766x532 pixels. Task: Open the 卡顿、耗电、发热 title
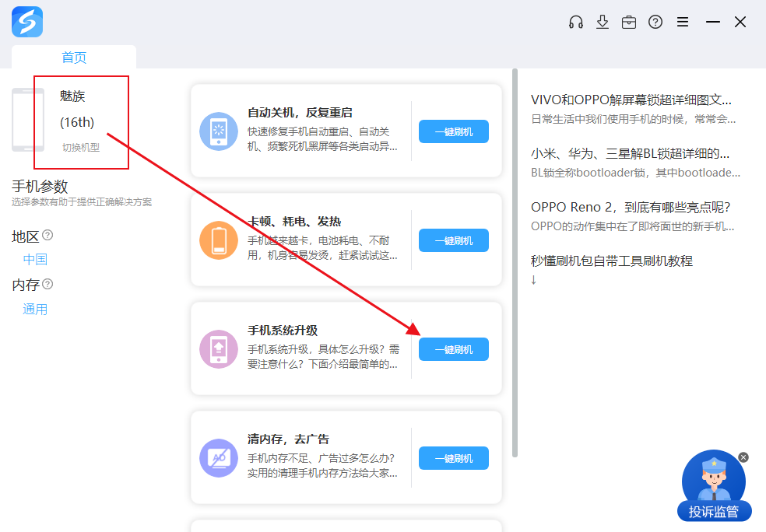point(294,222)
